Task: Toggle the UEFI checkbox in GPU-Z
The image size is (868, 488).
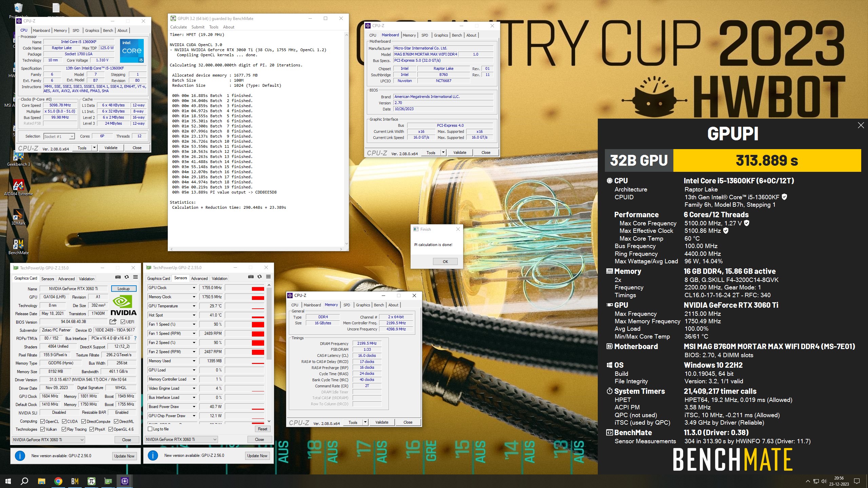Action: pos(123,322)
